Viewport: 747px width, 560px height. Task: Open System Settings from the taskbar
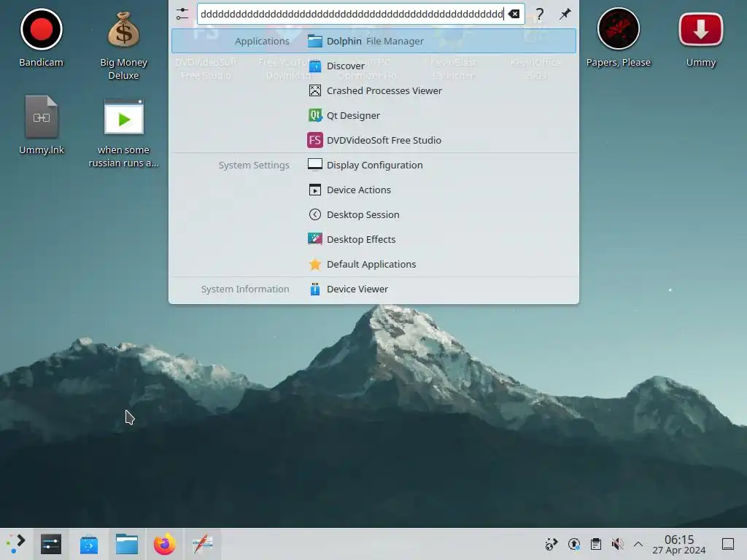pos(51,544)
